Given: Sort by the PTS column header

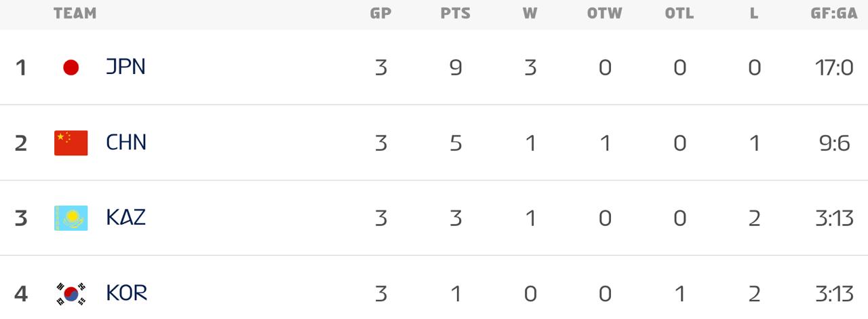Looking at the screenshot, I should coord(455,14).
